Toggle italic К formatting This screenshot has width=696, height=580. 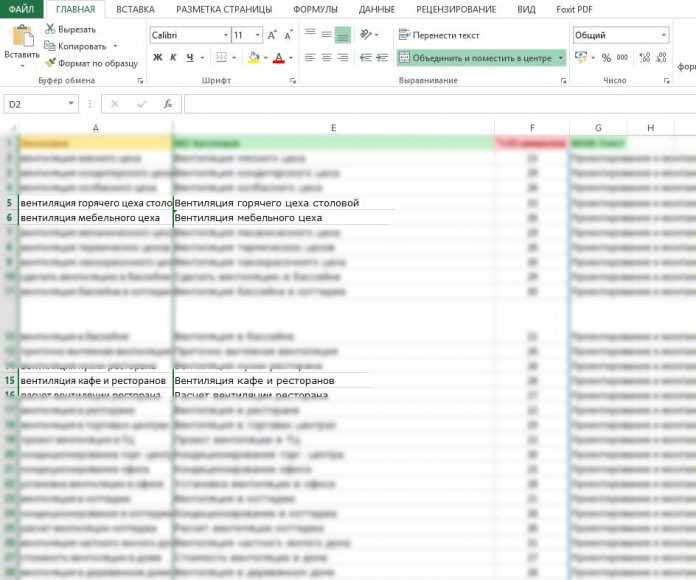[x=174, y=58]
